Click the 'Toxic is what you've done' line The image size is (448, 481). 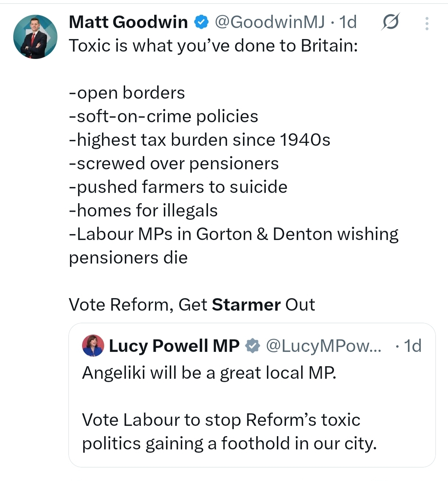213,46
